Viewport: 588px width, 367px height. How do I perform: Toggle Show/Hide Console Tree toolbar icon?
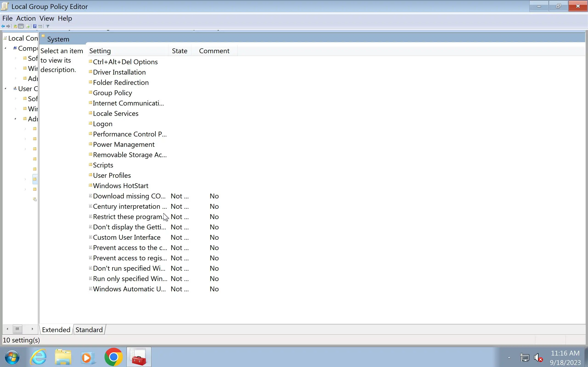tap(21, 26)
